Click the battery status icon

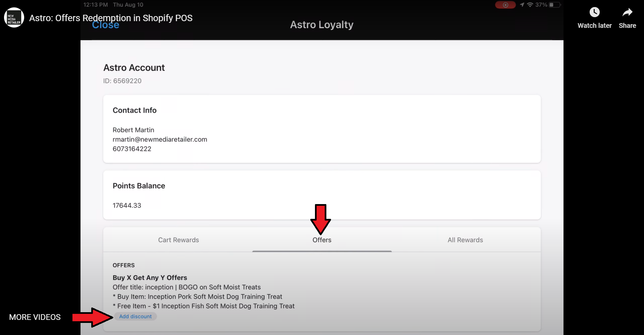(x=555, y=5)
